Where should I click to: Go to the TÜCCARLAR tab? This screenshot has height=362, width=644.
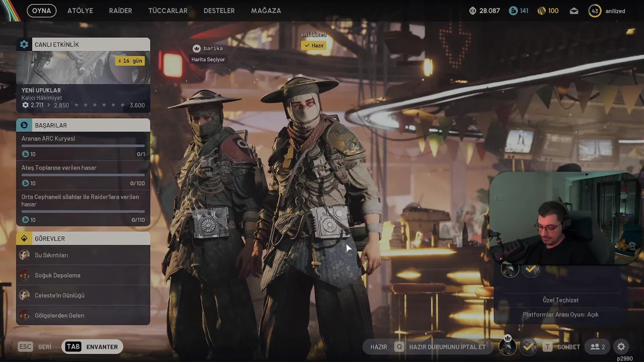coord(168,11)
